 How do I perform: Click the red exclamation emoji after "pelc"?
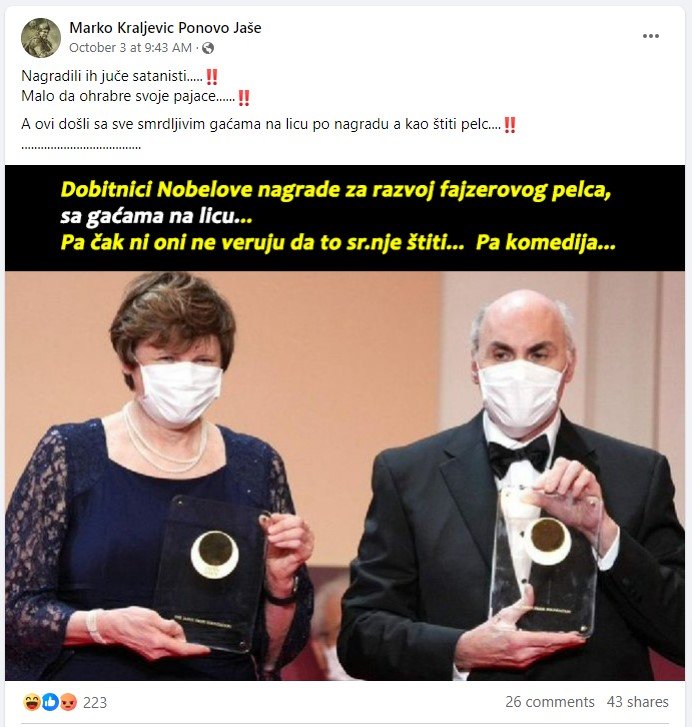(x=510, y=125)
